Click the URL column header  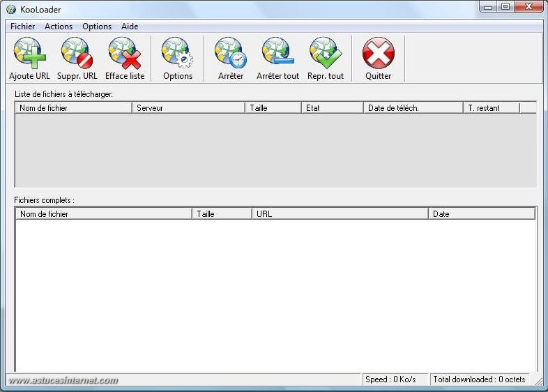tap(340, 214)
